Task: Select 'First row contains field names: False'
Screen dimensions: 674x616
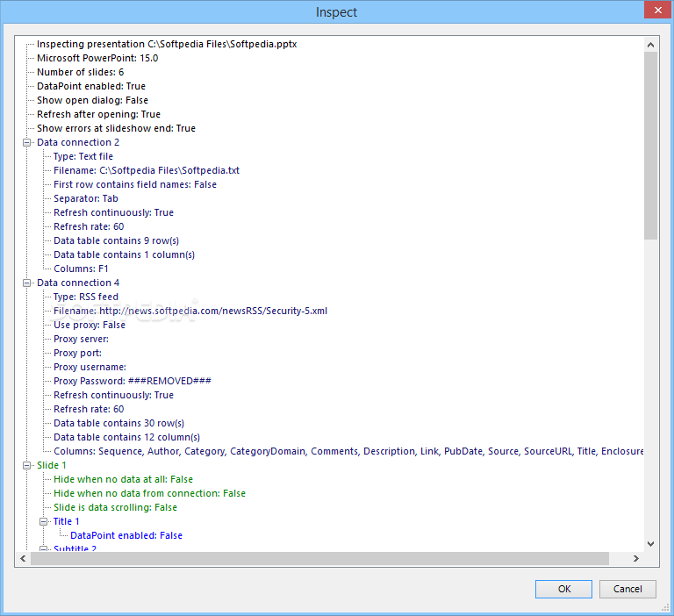Action: tap(135, 185)
